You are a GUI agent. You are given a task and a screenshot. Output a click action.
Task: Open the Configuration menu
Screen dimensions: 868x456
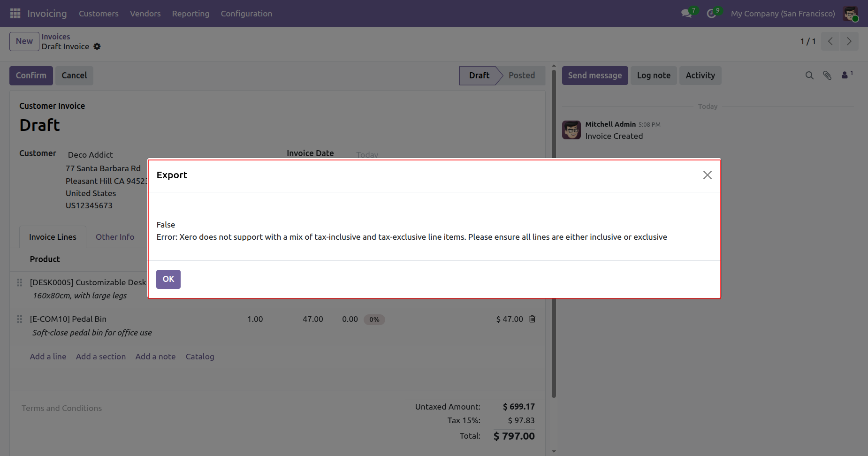click(246, 14)
